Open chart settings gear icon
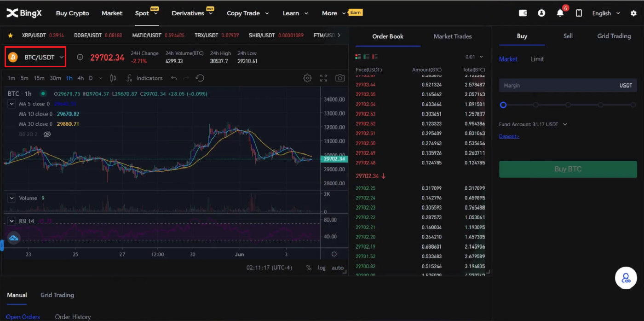The image size is (644, 321). 307,78
